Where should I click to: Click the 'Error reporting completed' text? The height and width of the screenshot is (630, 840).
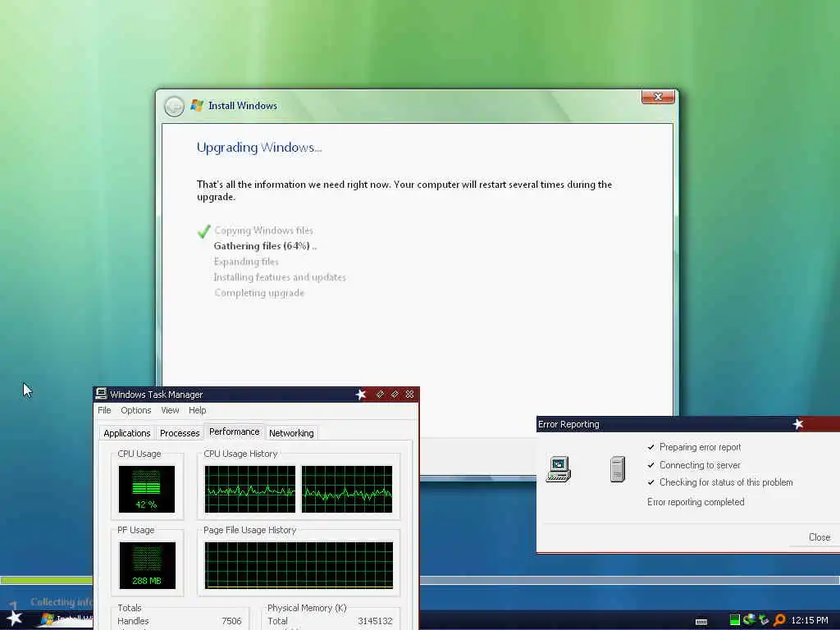click(x=696, y=502)
